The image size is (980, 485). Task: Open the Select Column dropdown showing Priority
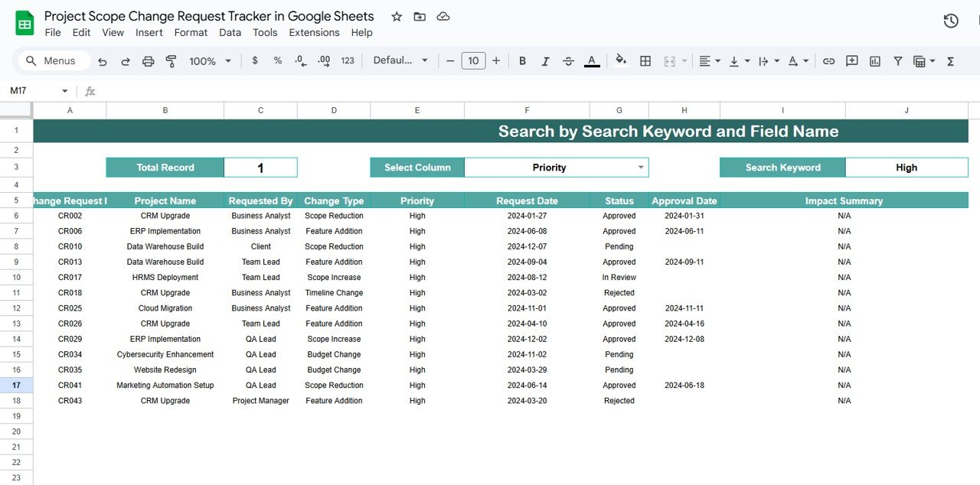click(x=557, y=167)
